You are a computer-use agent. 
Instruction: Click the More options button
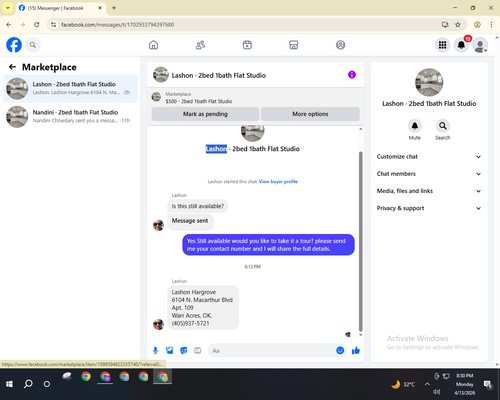(x=310, y=114)
